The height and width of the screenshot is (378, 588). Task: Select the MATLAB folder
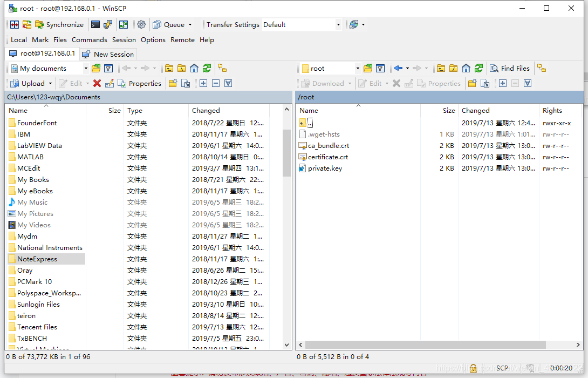point(30,157)
